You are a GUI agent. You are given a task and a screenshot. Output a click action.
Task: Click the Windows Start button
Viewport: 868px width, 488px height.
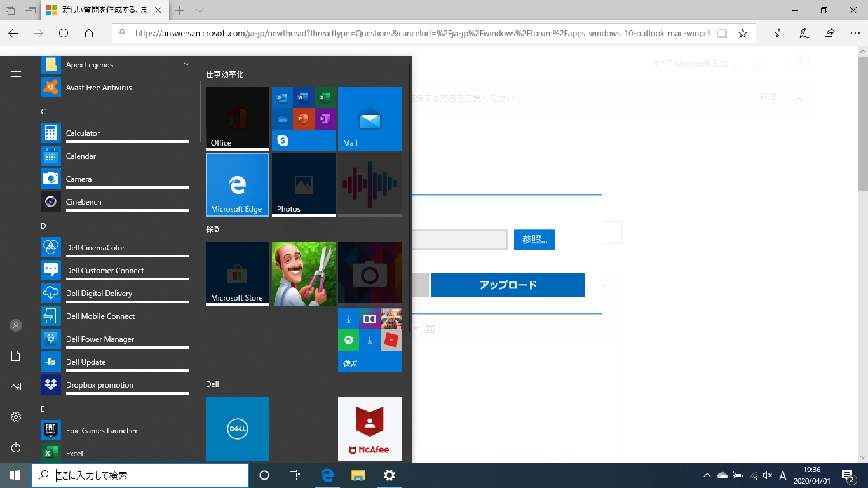click(15, 475)
